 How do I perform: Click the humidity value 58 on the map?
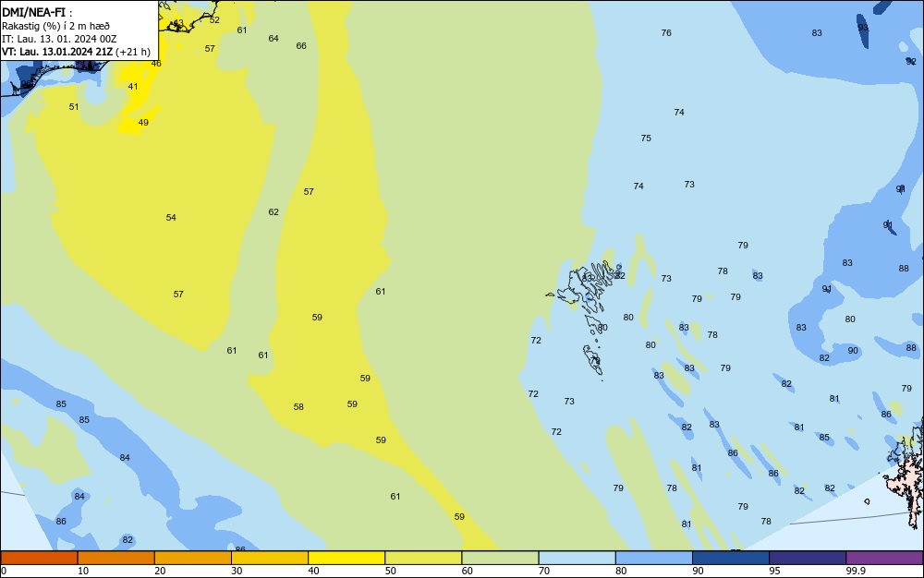point(298,407)
